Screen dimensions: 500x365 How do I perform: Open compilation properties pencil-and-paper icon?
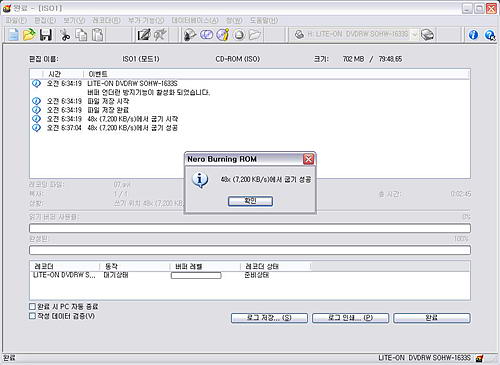(144, 35)
